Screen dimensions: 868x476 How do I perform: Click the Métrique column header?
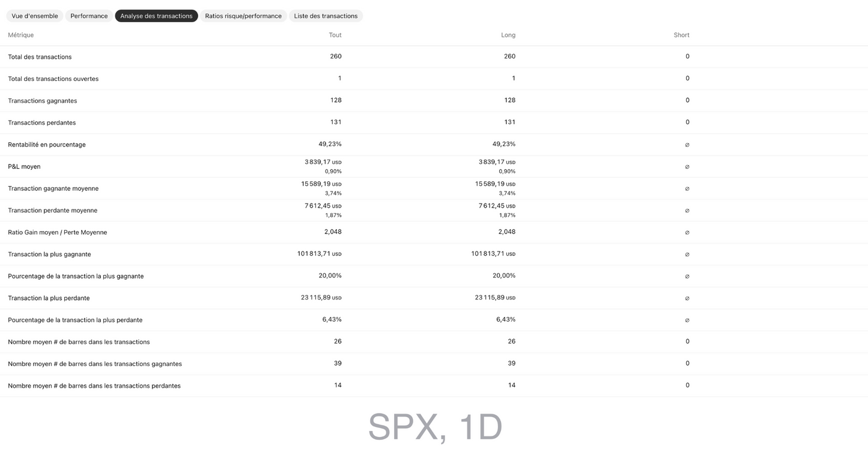[20, 35]
